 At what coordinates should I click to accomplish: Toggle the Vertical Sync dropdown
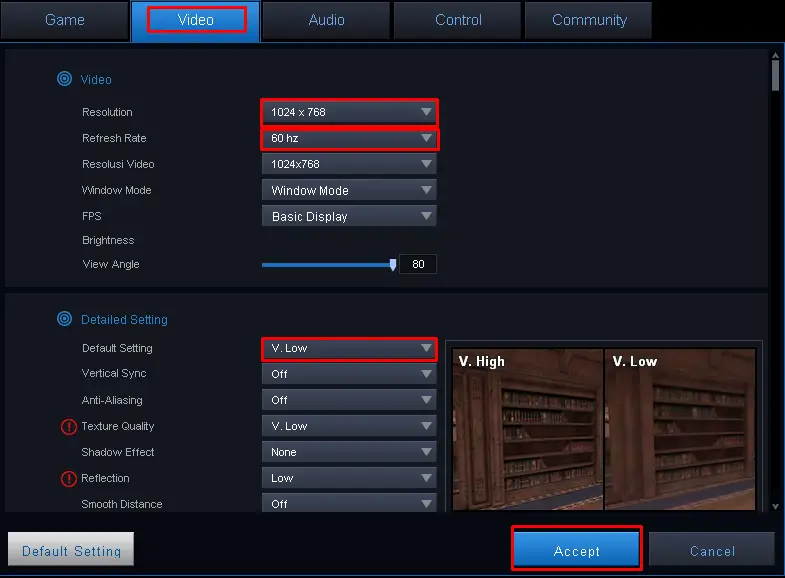pyautogui.click(x=349, y=374)
